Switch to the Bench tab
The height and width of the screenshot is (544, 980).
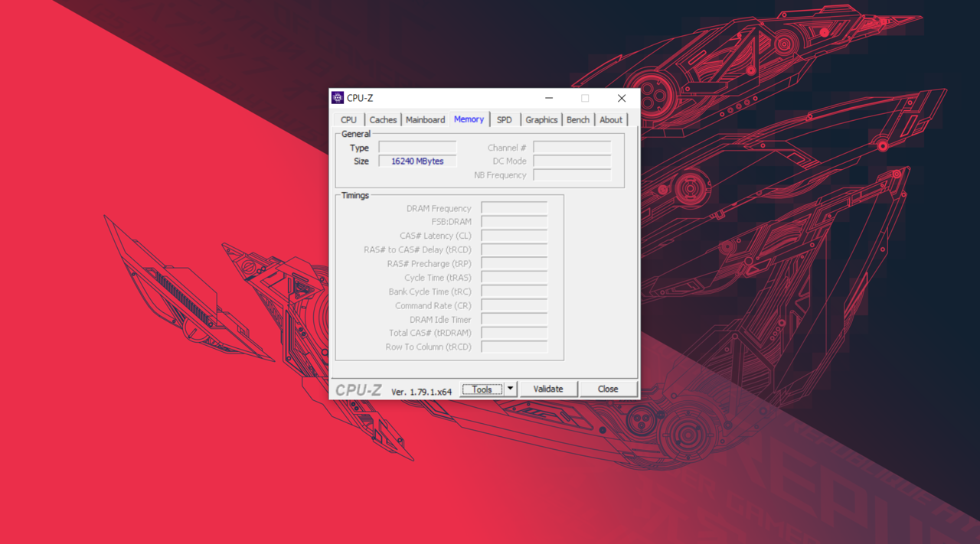coord(578,120)
